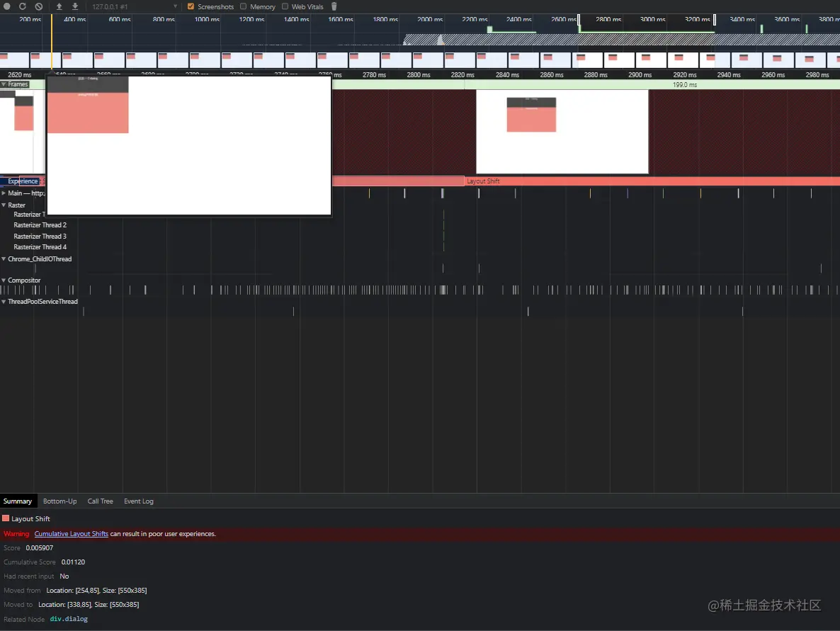Viewport: 840px width, 631px height.
Task: Click the 2900 ms ruler mark
Action: [640, 75]
